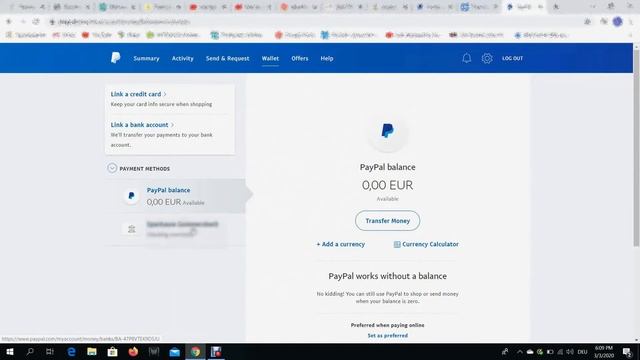
Task: Click the Currency Calculator icon
Action: click(x=397, y=244)
